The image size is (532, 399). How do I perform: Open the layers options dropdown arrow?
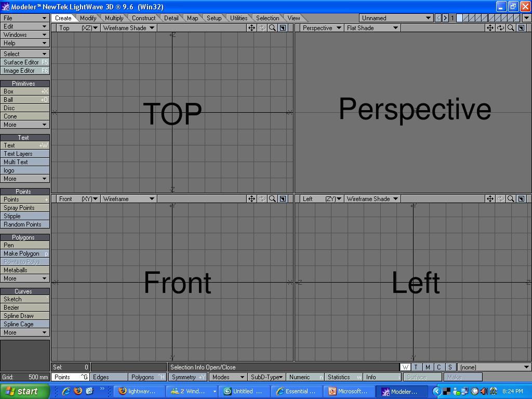pos(526,18)
